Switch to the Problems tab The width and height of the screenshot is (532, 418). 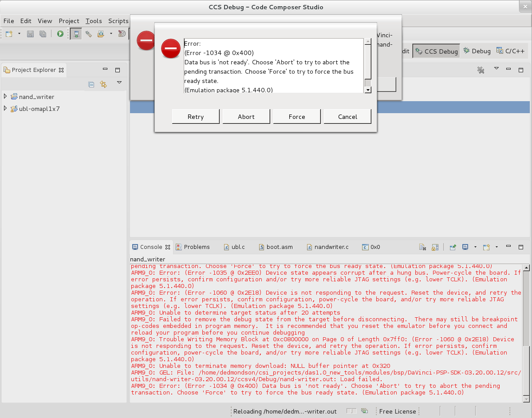click(193, 247)
